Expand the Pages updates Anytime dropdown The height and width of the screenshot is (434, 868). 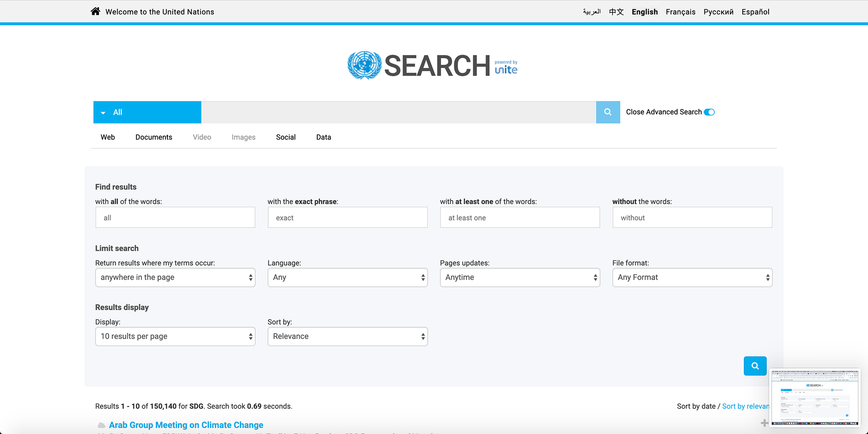click(520, 277)
